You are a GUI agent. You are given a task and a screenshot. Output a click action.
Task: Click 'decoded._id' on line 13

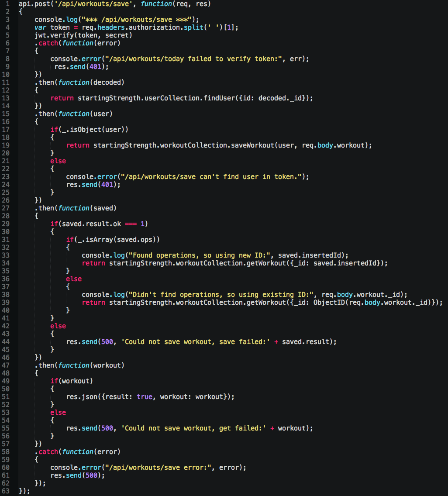click(x=280, y=98)
